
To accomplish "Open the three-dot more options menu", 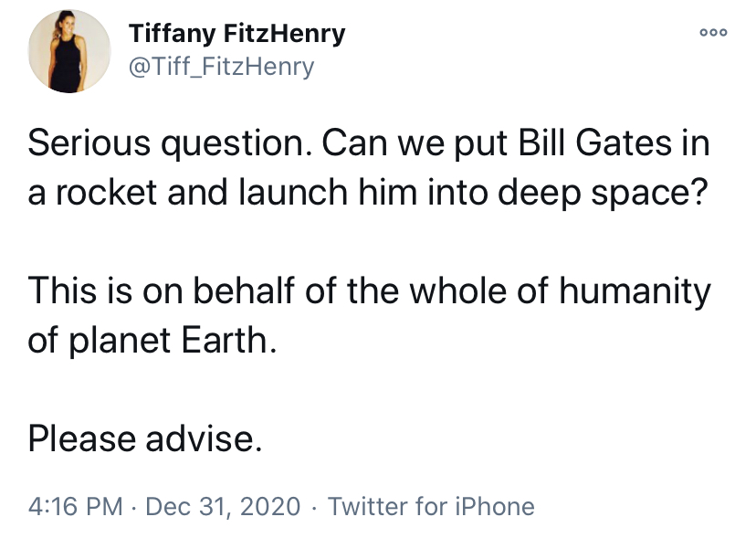I will point(713,32).
